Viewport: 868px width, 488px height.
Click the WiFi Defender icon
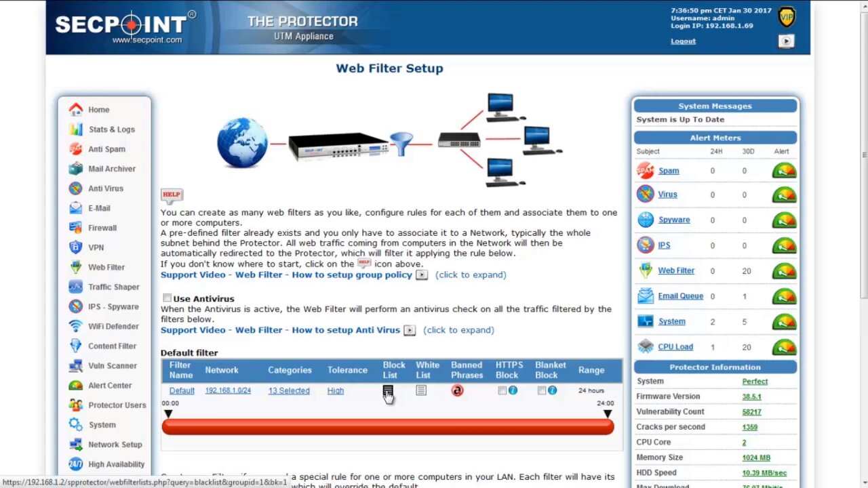pos(75,326)
